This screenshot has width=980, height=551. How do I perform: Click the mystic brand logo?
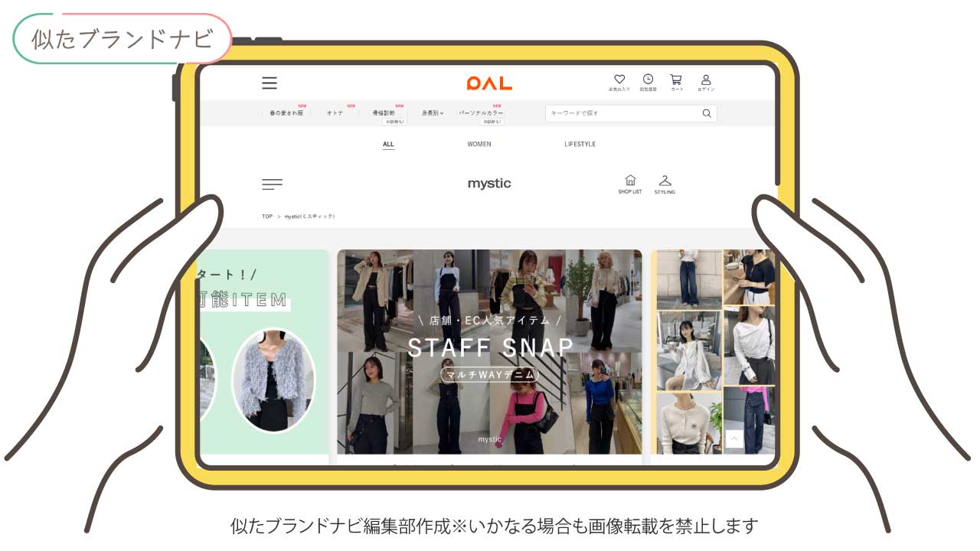point(489,184)
